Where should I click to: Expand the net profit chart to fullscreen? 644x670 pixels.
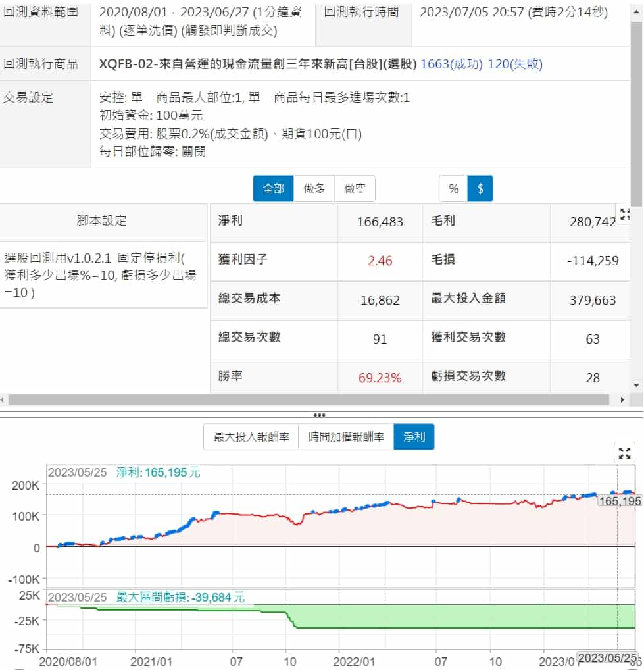(625, 453)
